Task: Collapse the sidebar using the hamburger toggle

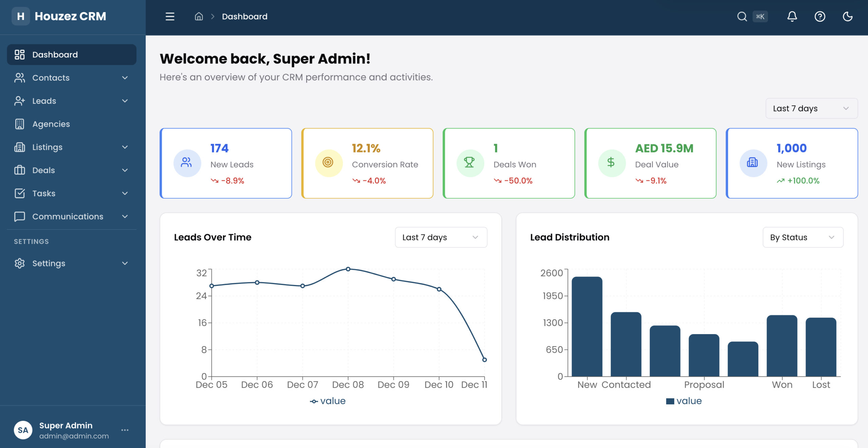Action: (x=170, y=16)
